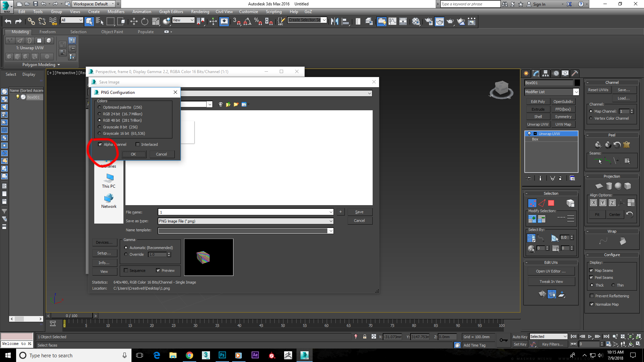Select the RGB 24 bit color option
Screen dimensions: 644x362
(100, 114)
